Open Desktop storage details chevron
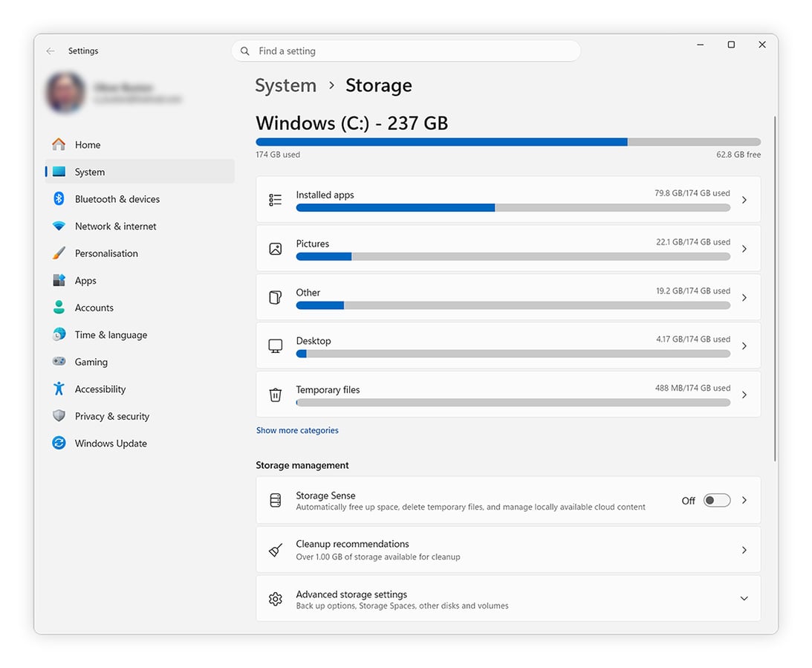The image size is (812, 668). 744,346
